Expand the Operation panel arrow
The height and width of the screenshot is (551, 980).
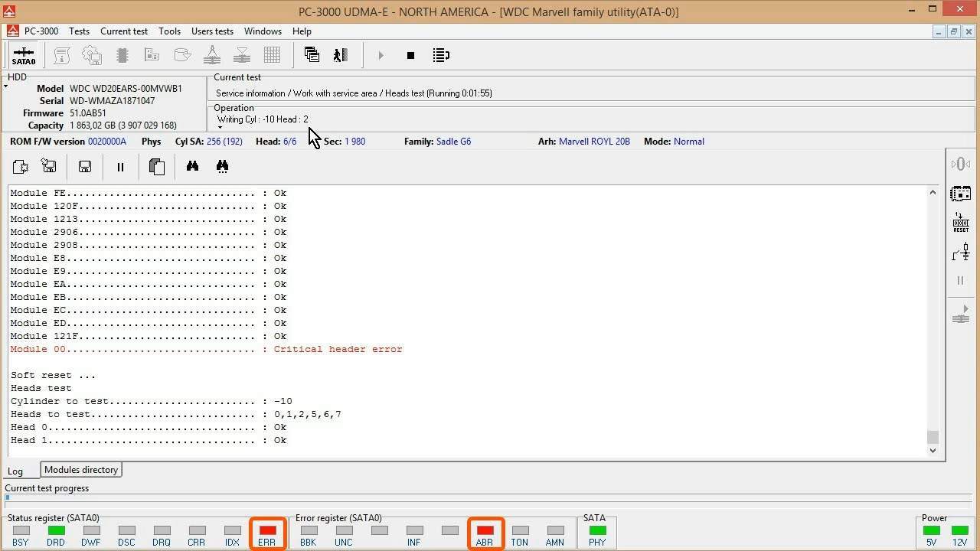[x=220, y=127]
